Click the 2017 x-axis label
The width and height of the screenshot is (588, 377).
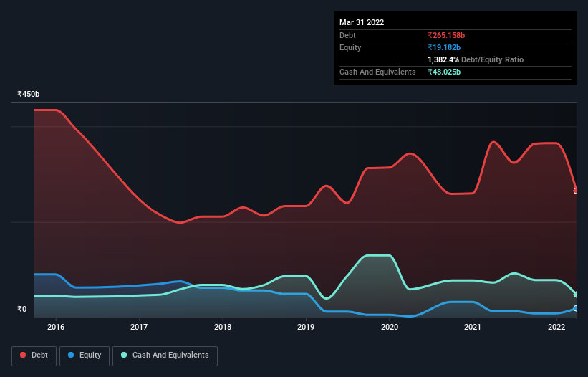(x=139, y=327)
